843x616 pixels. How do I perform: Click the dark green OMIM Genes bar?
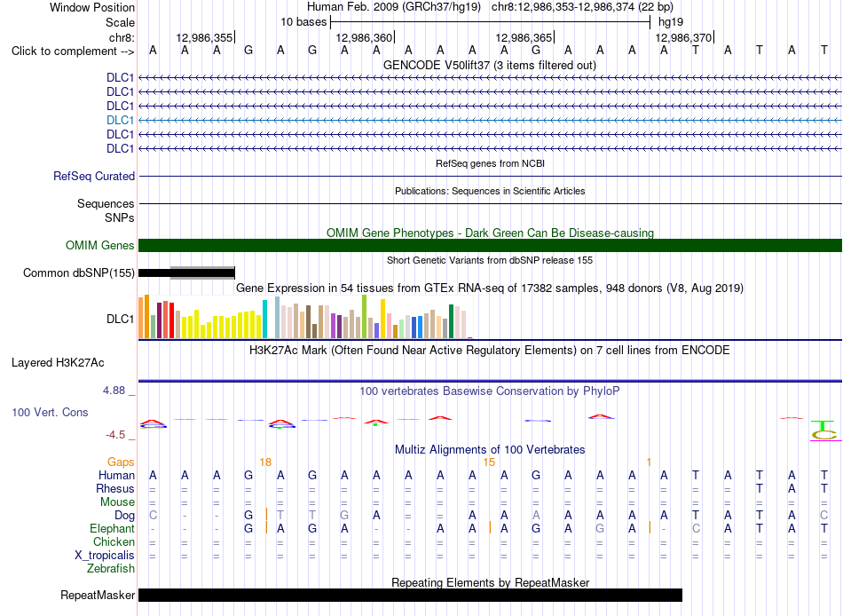[490, 245]
